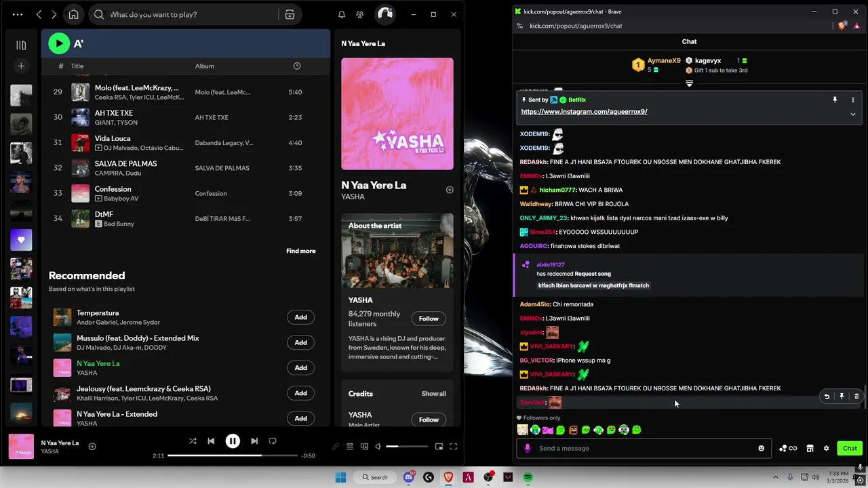Screen dimensions: 868x488
Task: Open emoji picker in Kick chat
Action: [761, 448]
